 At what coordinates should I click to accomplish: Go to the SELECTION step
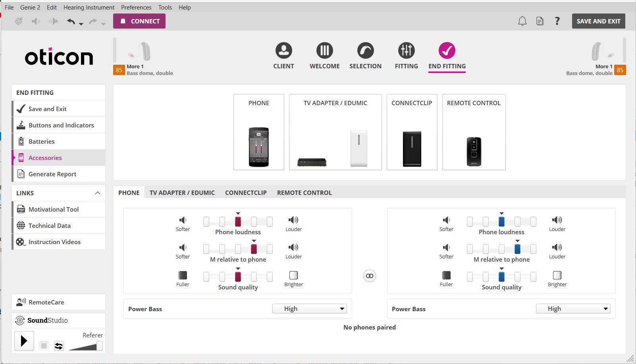pyautogui.click(x=366, y=56)
